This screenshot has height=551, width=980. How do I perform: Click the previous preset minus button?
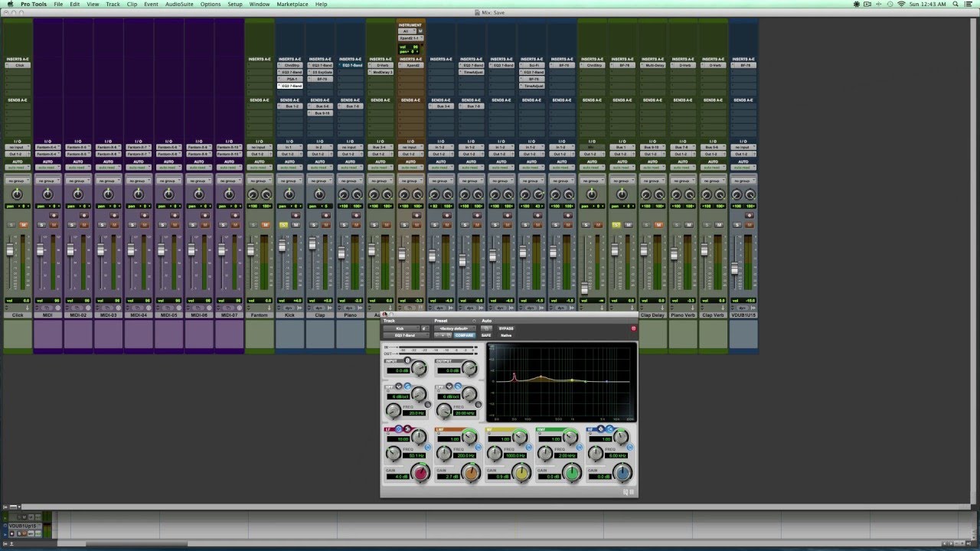click(437, 335)
